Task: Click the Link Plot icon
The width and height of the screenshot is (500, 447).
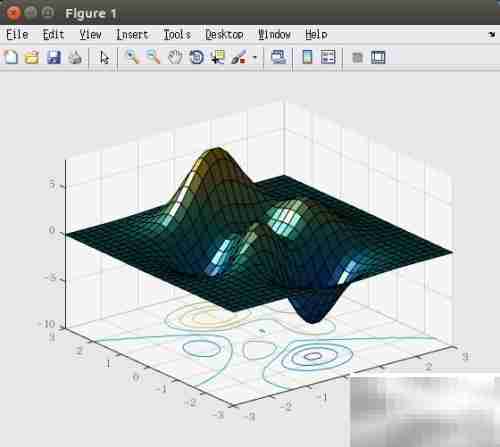Action: 279,57
